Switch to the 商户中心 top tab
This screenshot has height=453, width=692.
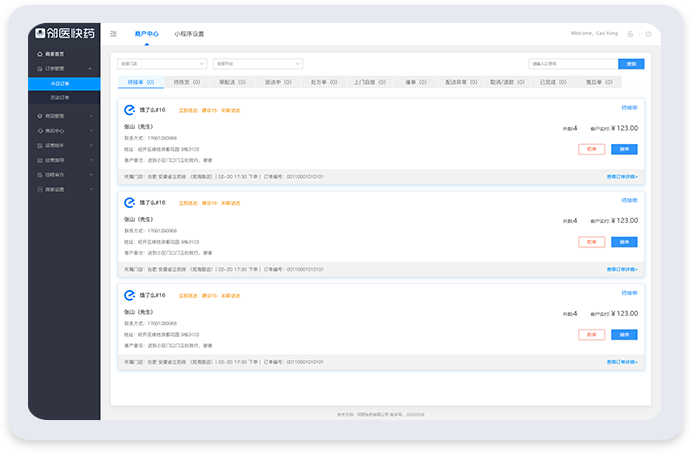[147, 34]
